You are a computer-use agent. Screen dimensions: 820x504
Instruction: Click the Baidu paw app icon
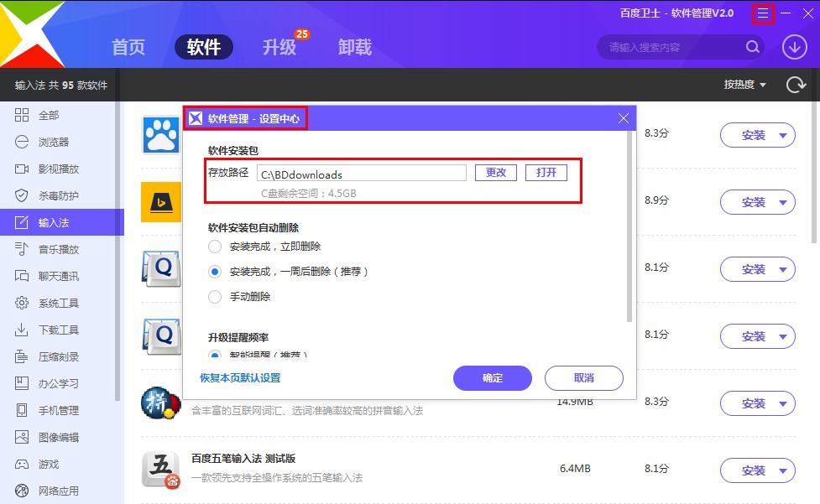[x=161, y=135]
